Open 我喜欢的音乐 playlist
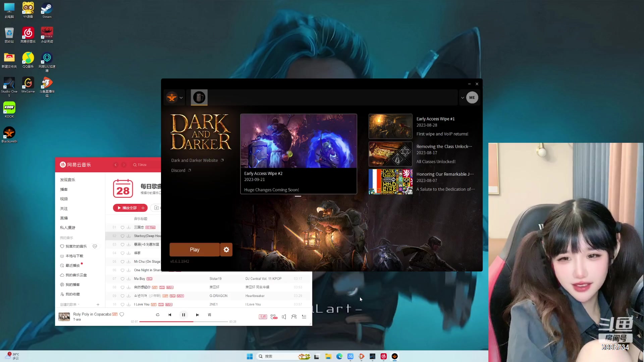 (x=73, y=246)
